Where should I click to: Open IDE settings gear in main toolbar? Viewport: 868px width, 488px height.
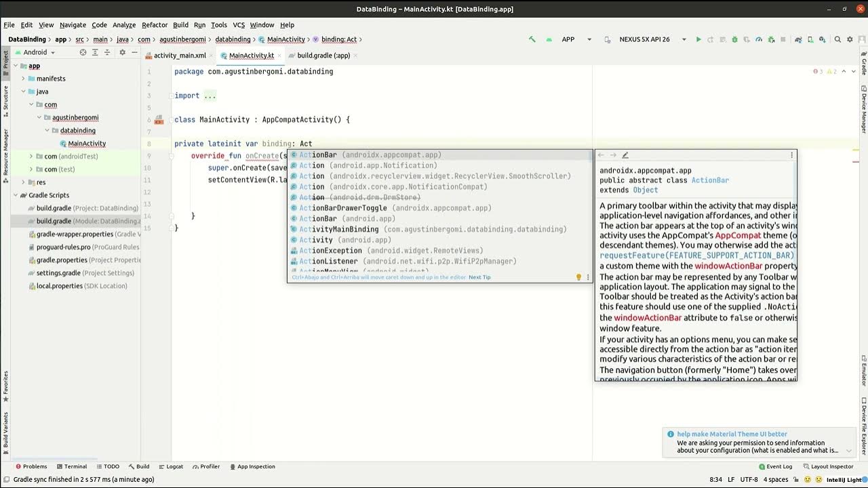(850, 39)
